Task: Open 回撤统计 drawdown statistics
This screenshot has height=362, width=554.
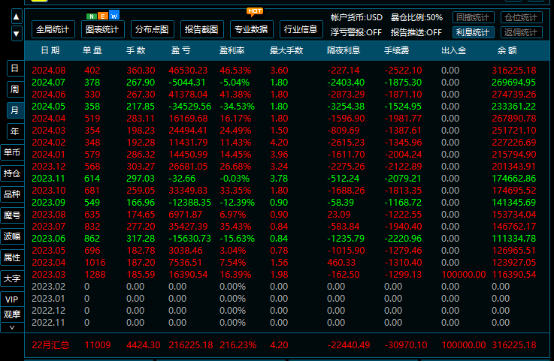Action: click(473, 17)
